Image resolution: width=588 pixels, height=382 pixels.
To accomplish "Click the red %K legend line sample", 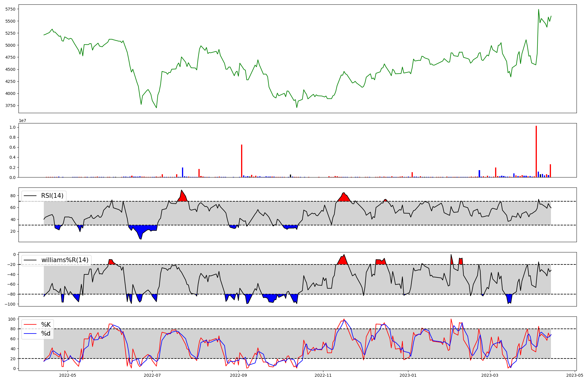I will [30, 325].
